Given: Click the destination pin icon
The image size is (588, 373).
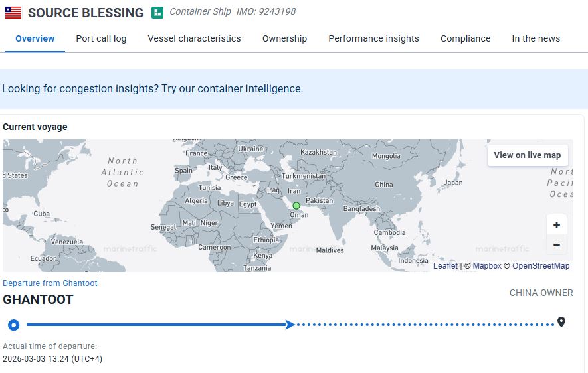Looking at the screenshot, I should point(561,323).
